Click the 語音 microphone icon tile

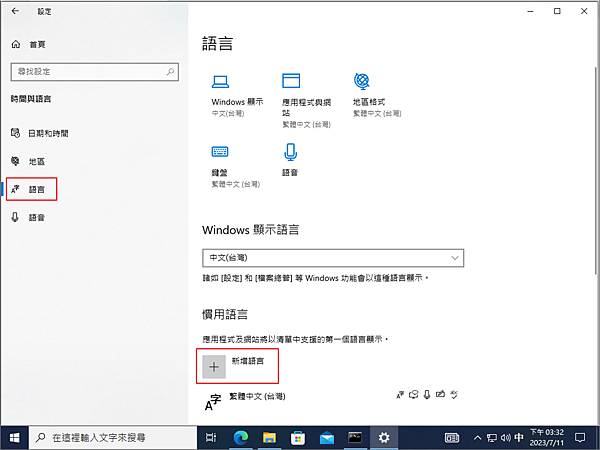click(290, 152)
